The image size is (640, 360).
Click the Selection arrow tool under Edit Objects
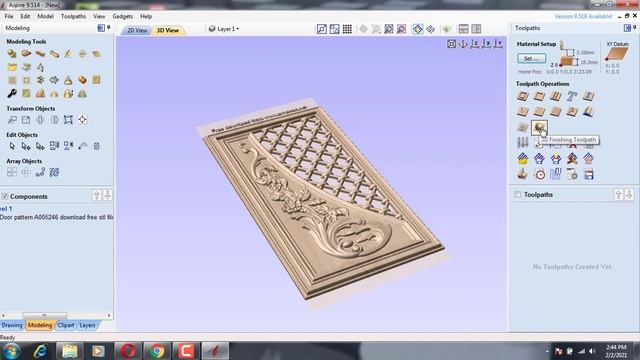(12, 146)
